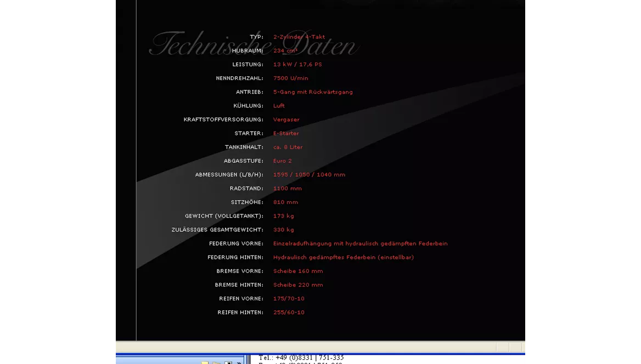The image size is (641, 364).
Task: Select the 'Kühlung:' label
Action: (248, 106)
